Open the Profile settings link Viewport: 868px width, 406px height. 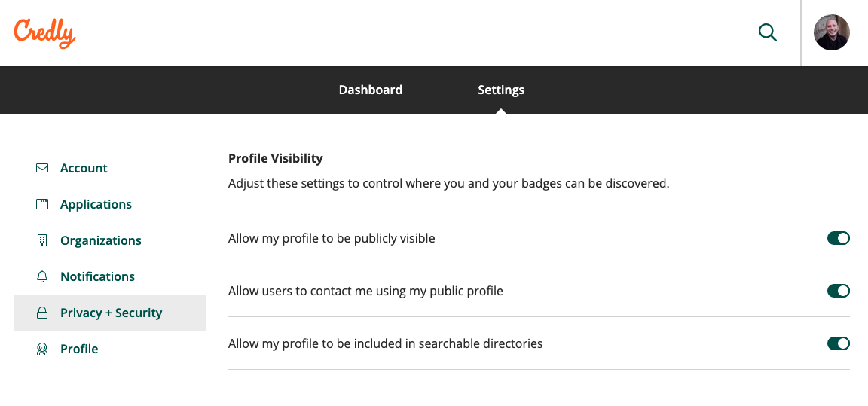tap(79, 349)
